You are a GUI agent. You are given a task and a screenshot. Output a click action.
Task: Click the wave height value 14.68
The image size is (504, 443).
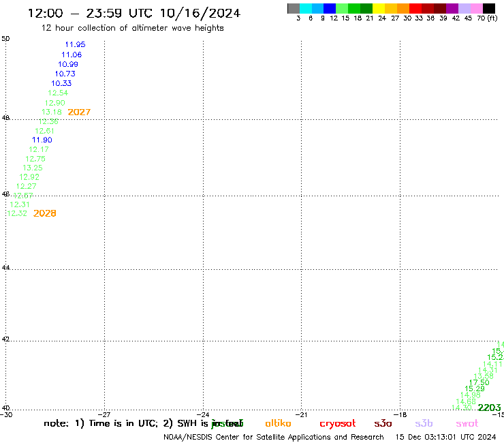466,401
